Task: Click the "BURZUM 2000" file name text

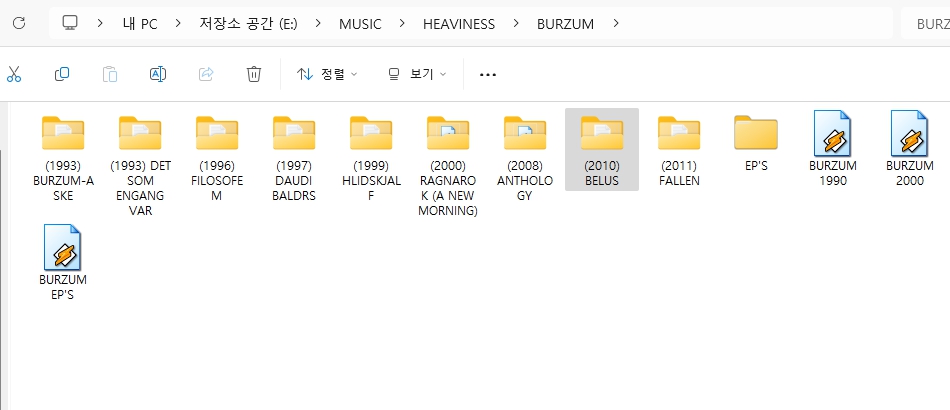Action: point(910,173)
